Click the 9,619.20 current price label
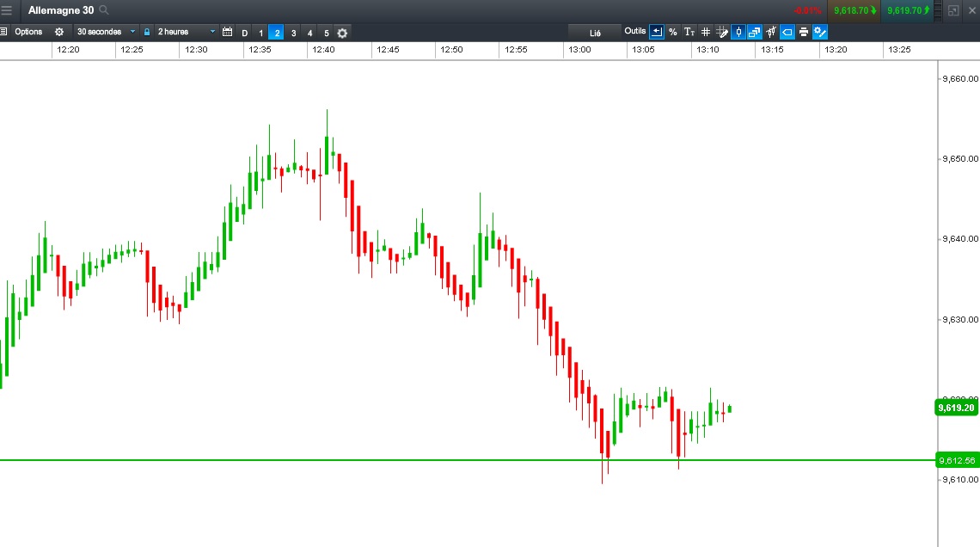980x547 pixels. coord(956,408)
